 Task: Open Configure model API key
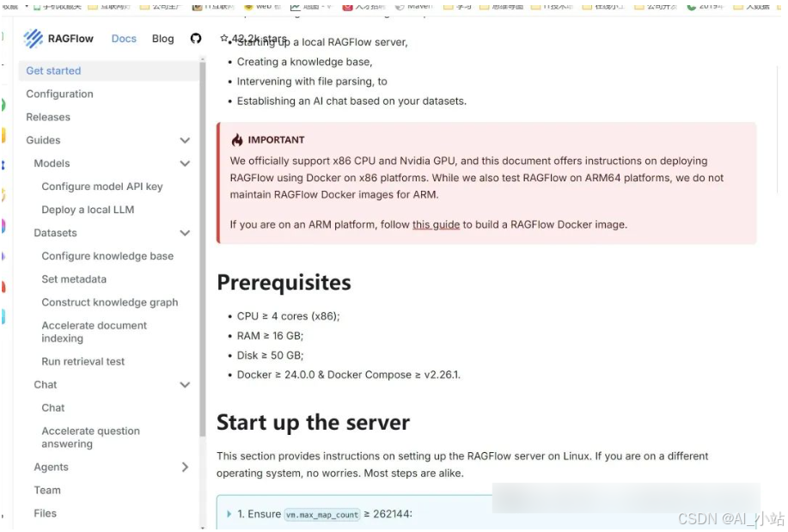click(x=102, y=187)
